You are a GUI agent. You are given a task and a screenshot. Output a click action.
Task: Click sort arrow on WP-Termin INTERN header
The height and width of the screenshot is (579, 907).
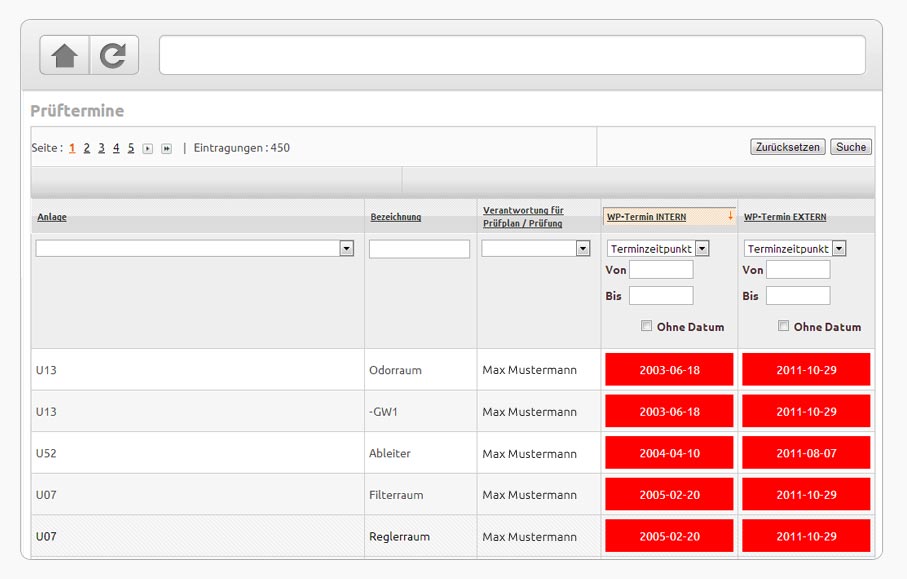tap(730, 216)
